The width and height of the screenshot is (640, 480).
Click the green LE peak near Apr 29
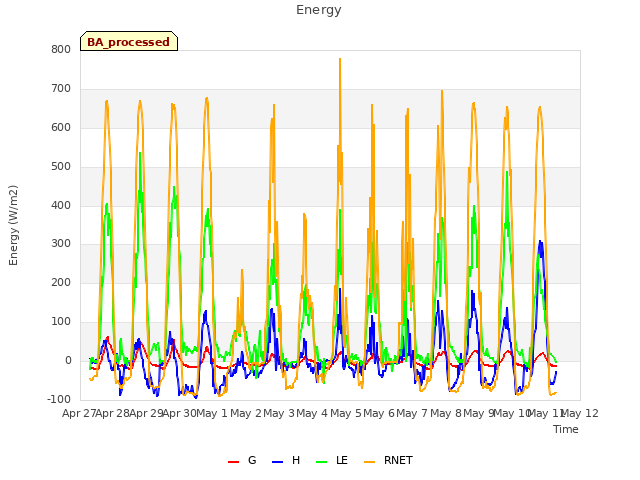[x=140, y=153]
